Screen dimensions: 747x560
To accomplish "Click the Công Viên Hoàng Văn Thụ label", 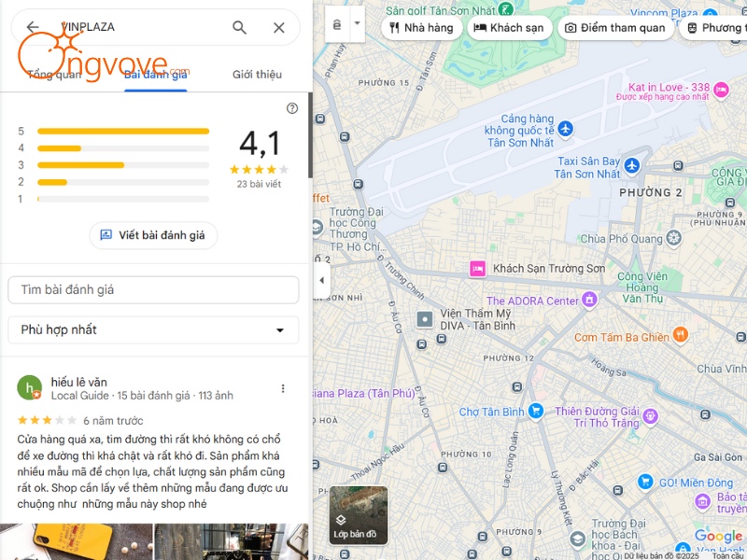I will (x=642, y=287).
